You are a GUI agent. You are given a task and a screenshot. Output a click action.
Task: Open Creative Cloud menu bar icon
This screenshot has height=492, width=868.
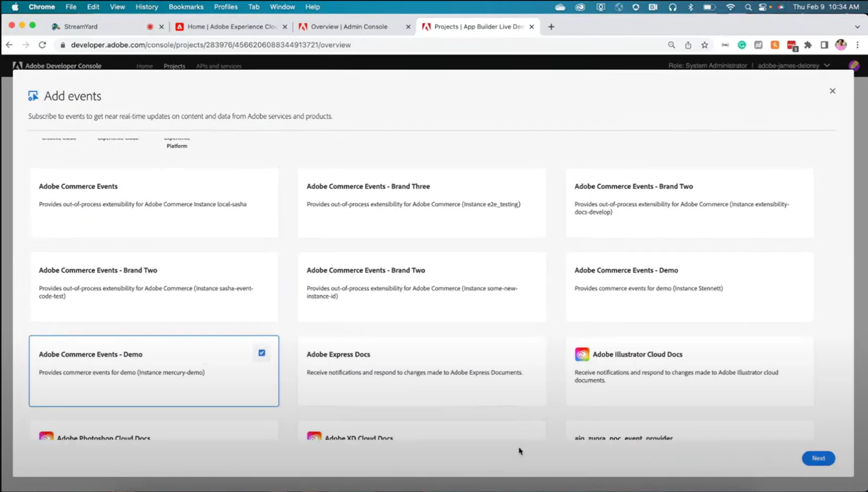pyautogui.click(x=580, y=7)
